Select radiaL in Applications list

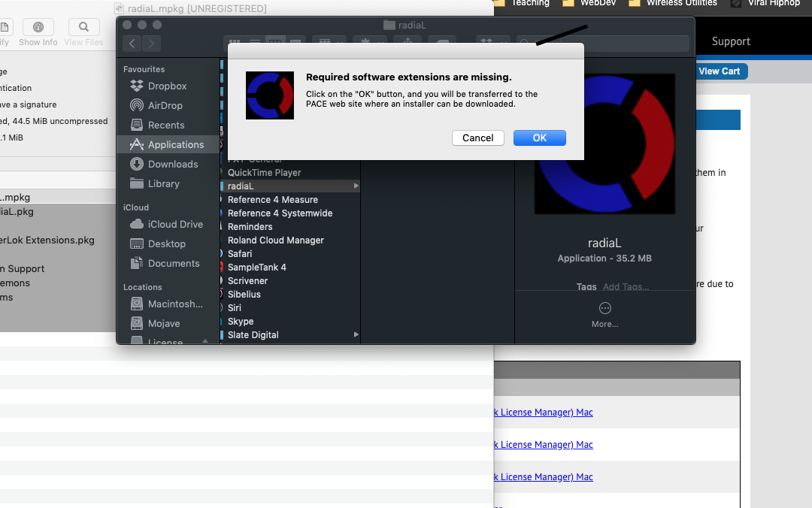coord(290,186)
